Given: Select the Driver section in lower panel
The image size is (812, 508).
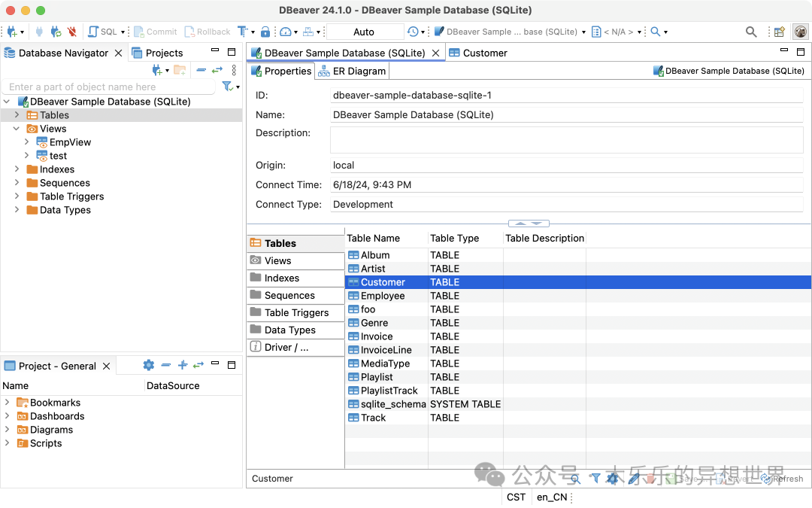Looking at the screenshot, I should tap(295, 347).
